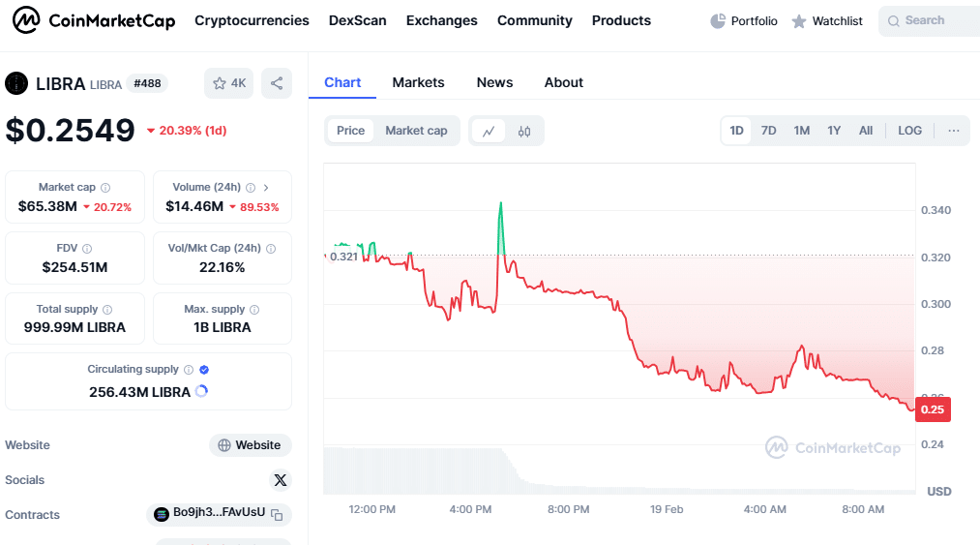Screen dimensions: 980x545
Task: Click $65.38M market cap value
Action: (x=47, y=206)
